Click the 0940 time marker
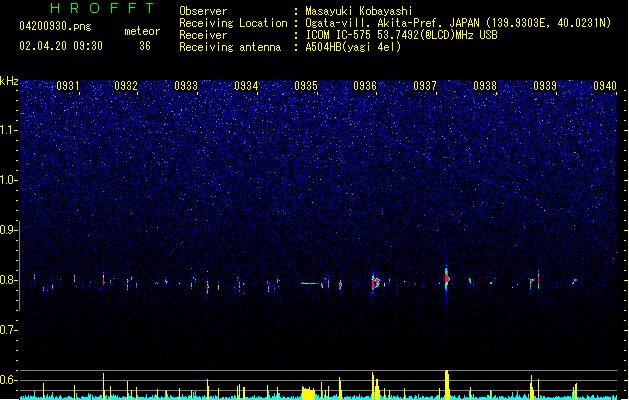Image resolution: width=629 pixels, height=400 pixels. 605,86
